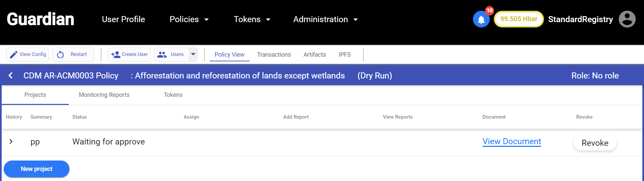Click the Users group icon

[x=162, y=55]
